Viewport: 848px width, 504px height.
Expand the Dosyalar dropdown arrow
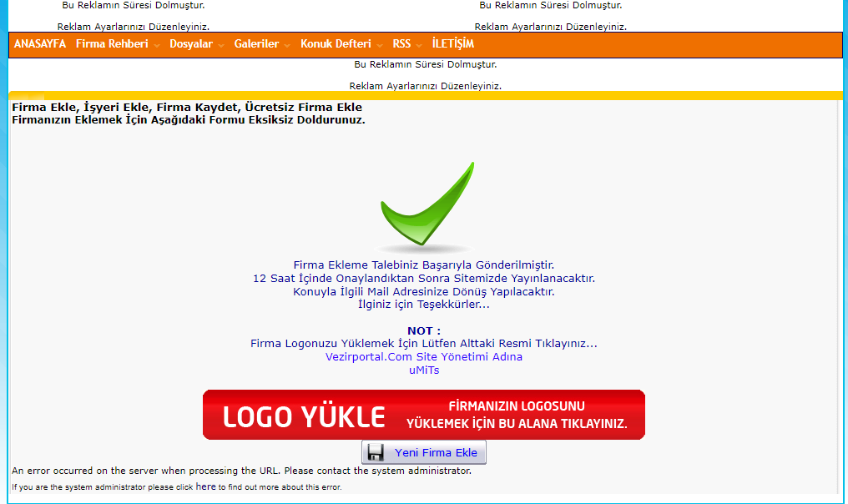tap(222, 46)
